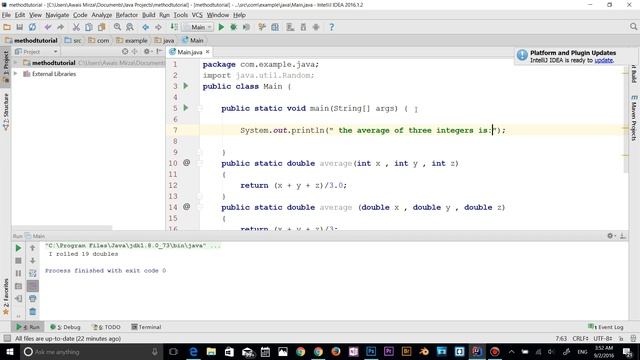This screenshot has width=640, height=360.
Task: Pause output in the Run panel
Action: click(x=18, y=273)
